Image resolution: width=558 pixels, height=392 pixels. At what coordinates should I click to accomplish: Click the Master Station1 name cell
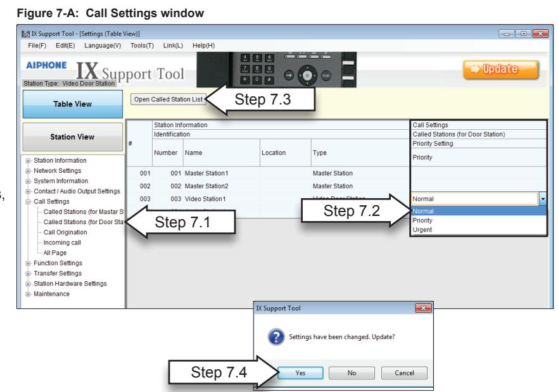pyautogui.click(x=221, y=174)
